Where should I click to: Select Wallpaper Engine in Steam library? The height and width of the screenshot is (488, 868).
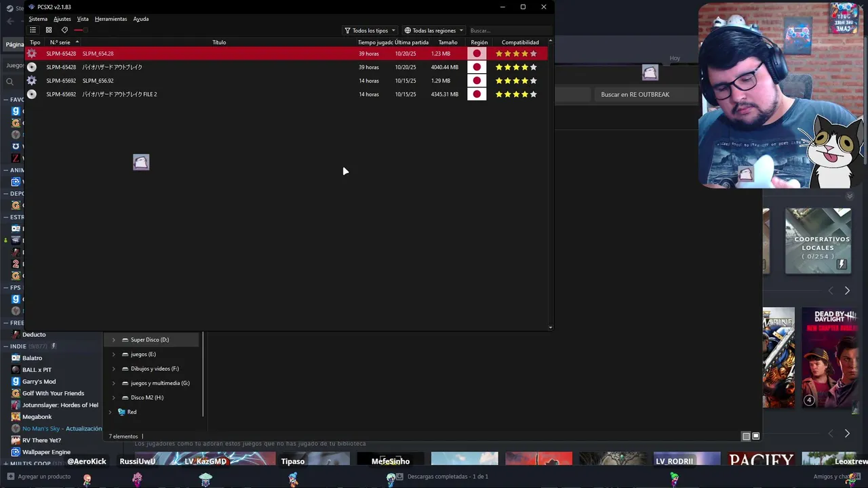click(46, 452)
